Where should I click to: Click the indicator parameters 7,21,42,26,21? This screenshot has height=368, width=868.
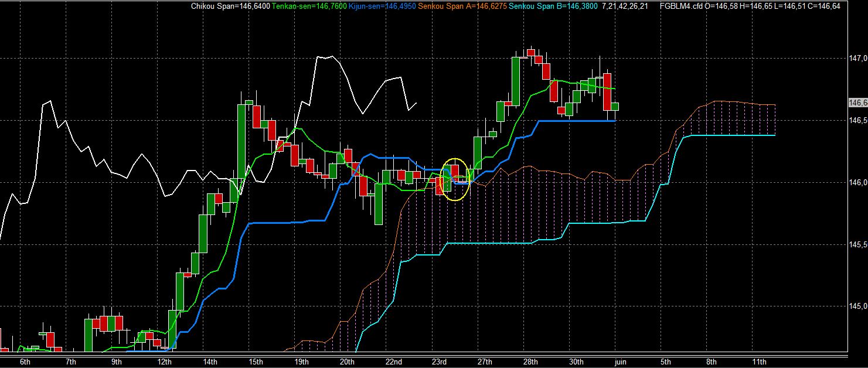tap(625, 6)
